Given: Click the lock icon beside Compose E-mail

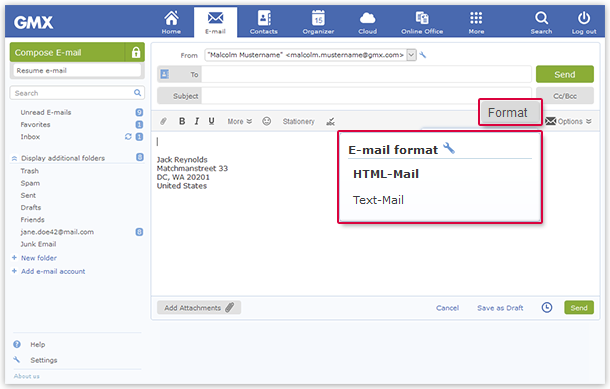Looking at the screenshot, I should [135, 52].
